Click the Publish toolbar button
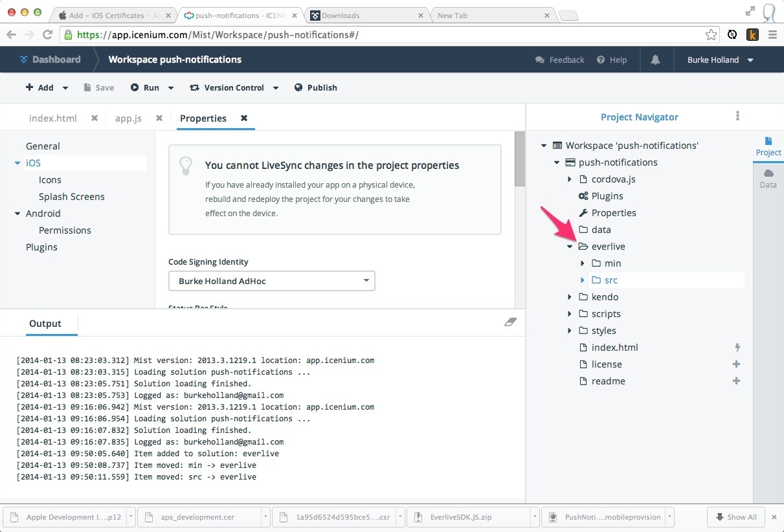784x532 pixels. pyautogui.click(x=315, y=87)
